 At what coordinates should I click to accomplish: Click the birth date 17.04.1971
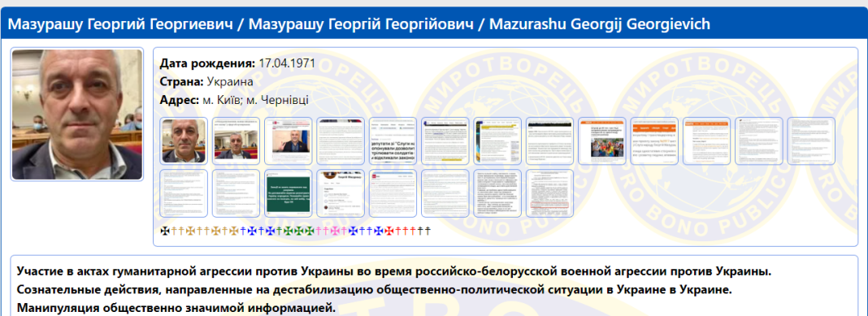click(x=287, y=63)
